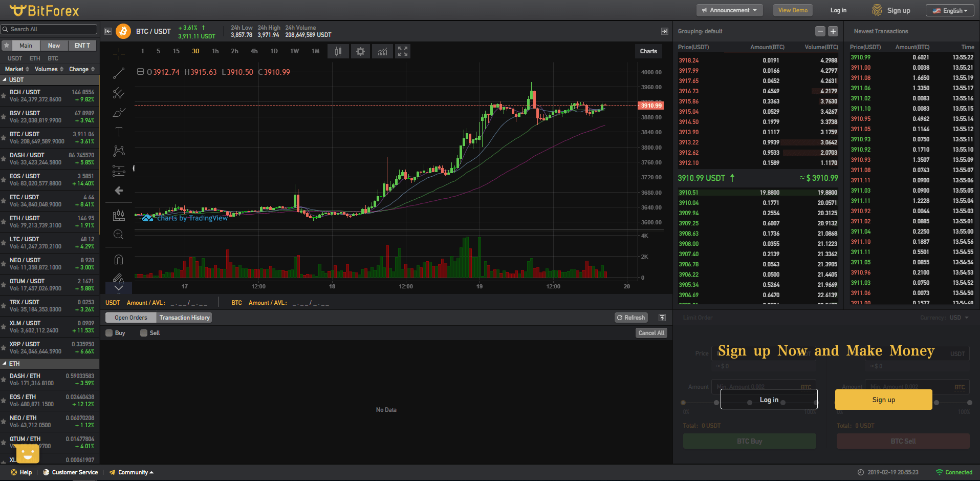The image size is (980, 481).
Task: Open the English language dropdown
Action: pos(950,11)
